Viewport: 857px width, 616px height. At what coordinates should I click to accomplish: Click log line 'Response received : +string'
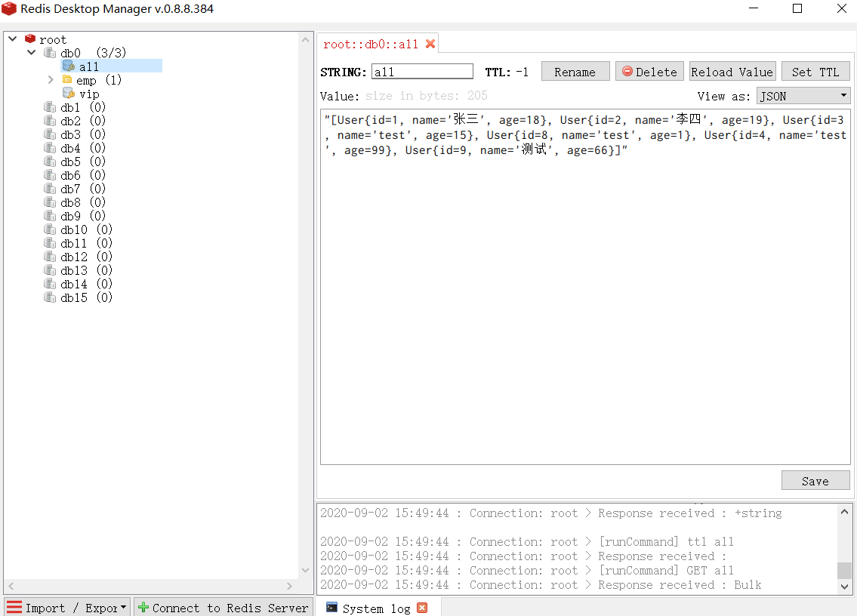click(x=690, y=513)
